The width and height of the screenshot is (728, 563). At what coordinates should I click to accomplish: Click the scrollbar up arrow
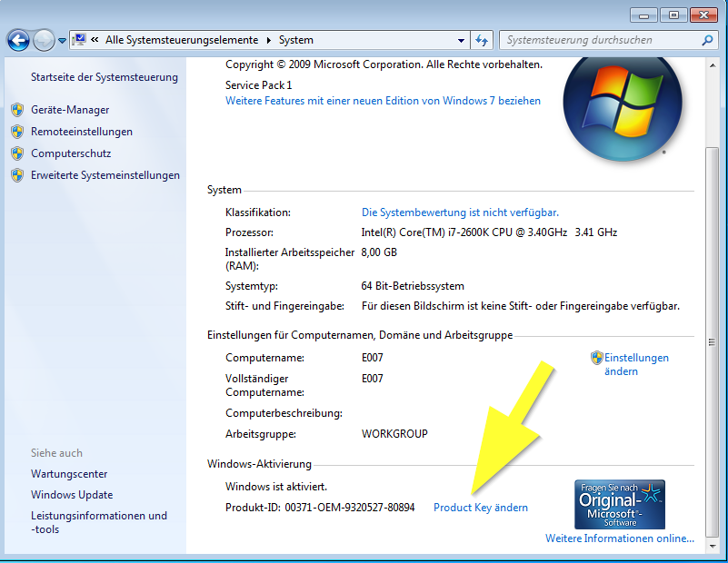click(713, 66)
